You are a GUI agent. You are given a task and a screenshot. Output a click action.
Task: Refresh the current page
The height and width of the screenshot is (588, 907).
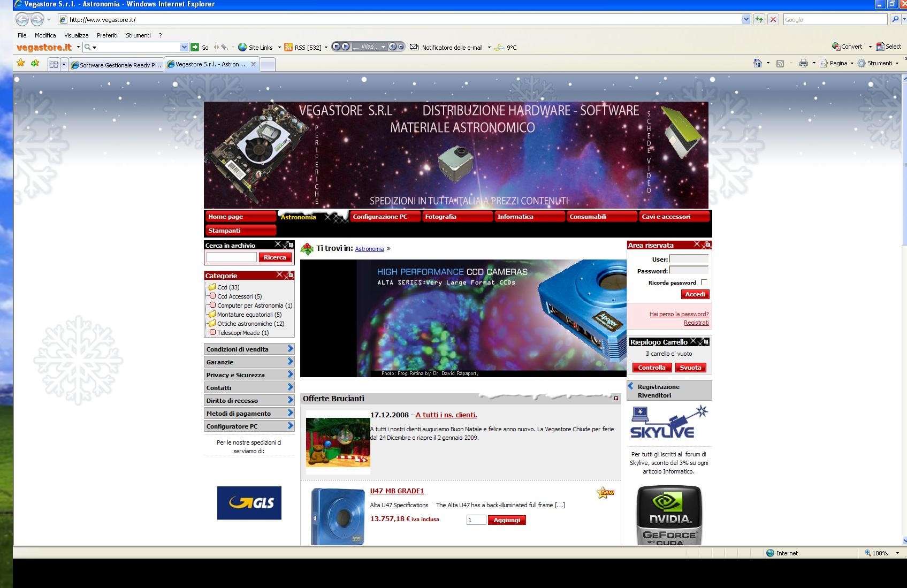tap(759, 20)
